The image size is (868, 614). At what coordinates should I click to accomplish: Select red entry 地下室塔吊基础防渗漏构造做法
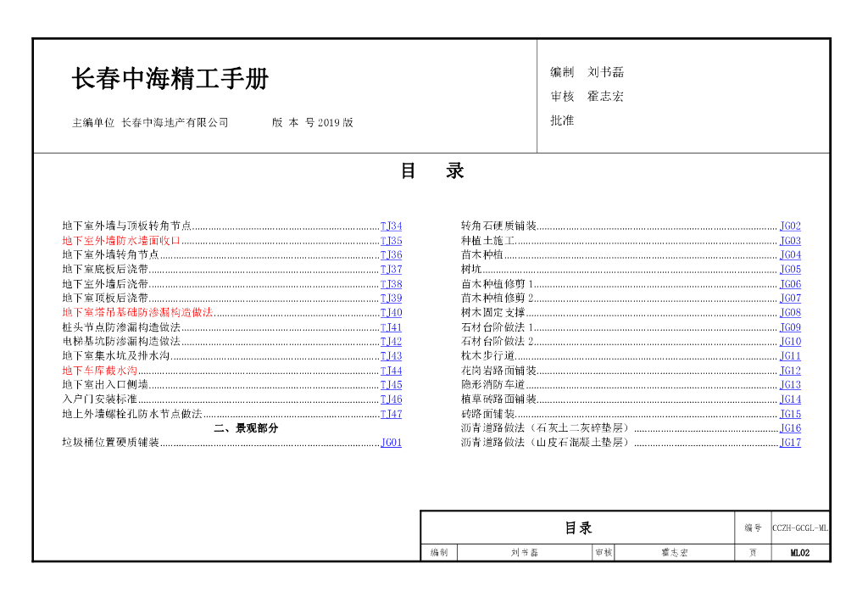click(x=137, y=312)
